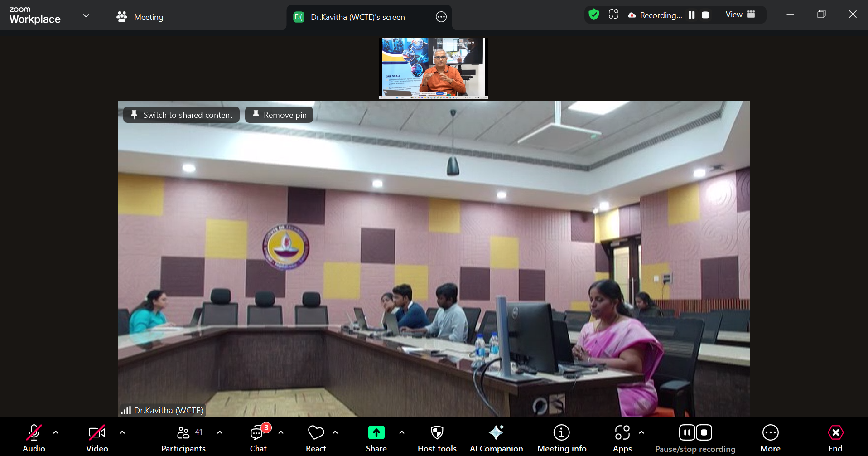Open the Chat panel

coord(258,438)
